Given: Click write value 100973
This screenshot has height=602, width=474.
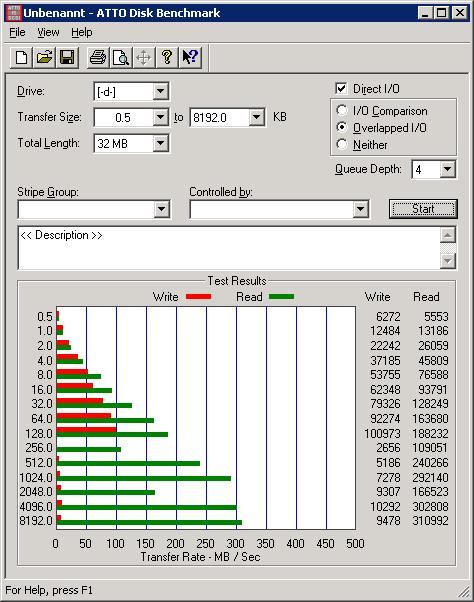Looking at the screenshot, I should click(382, 433).
